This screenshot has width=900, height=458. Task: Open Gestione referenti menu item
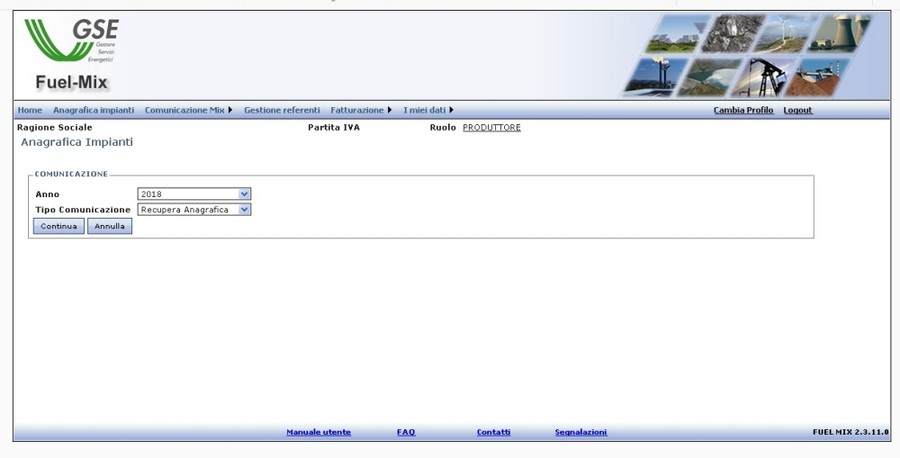(x=282, y=110)
